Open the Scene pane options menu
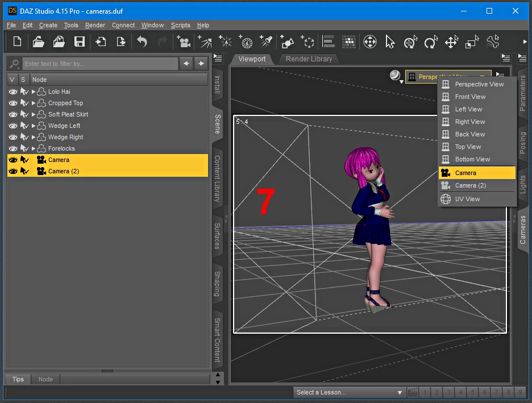Viewport: 532px width, 403px height. tap(218, 59)
